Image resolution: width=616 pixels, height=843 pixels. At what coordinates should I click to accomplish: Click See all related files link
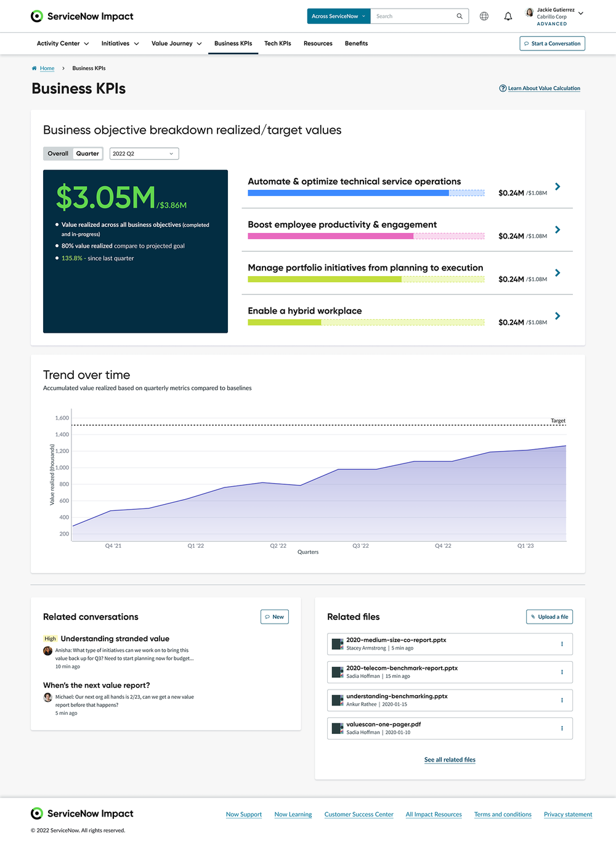450,760
